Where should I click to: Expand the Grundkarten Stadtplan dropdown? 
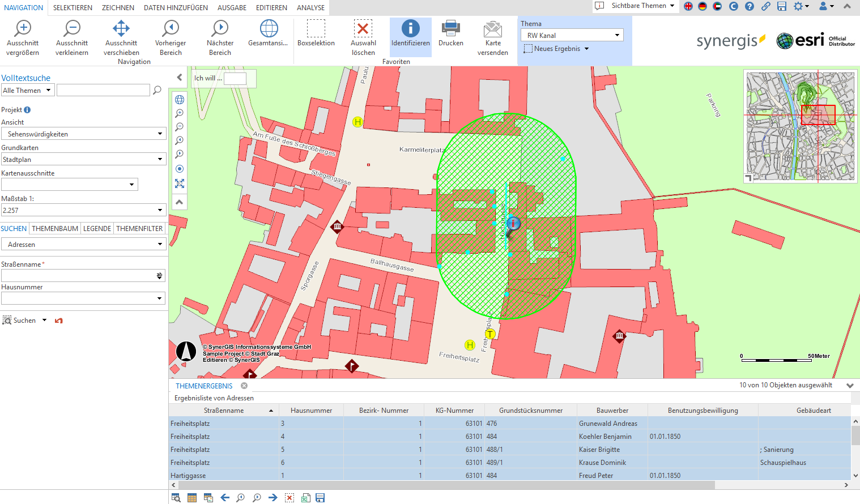point(83,160)
